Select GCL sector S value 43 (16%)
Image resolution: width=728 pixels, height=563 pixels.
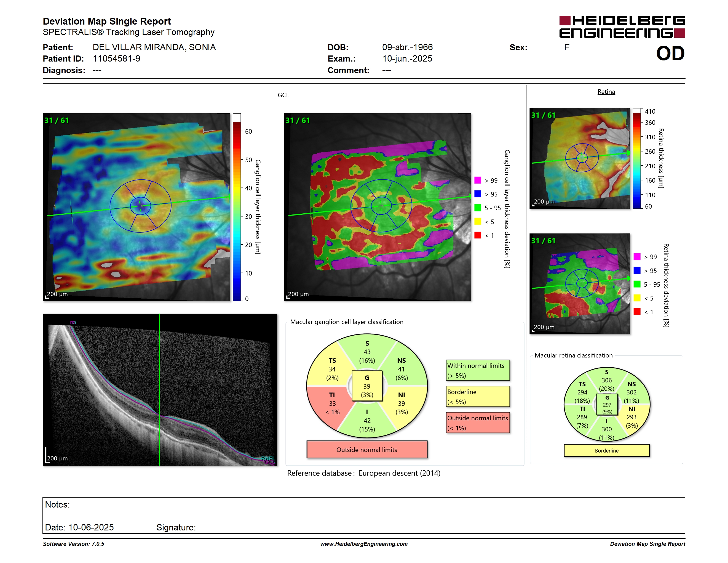tap(367, 352)
